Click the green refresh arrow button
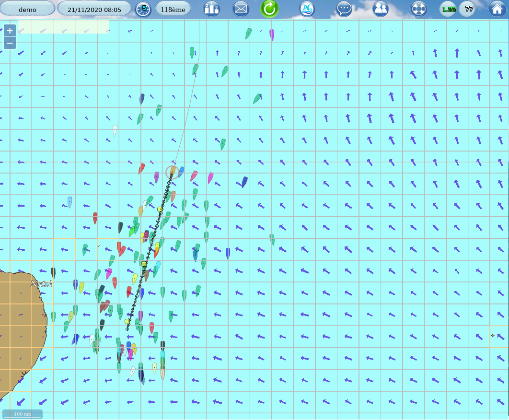Viewport: 509px width, 420px height. point(269,9)
